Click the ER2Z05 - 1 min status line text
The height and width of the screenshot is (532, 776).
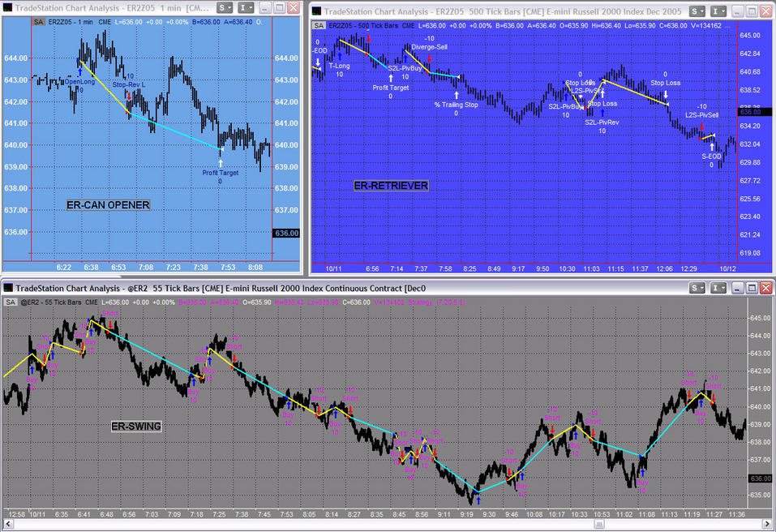[x=71, y=22]
